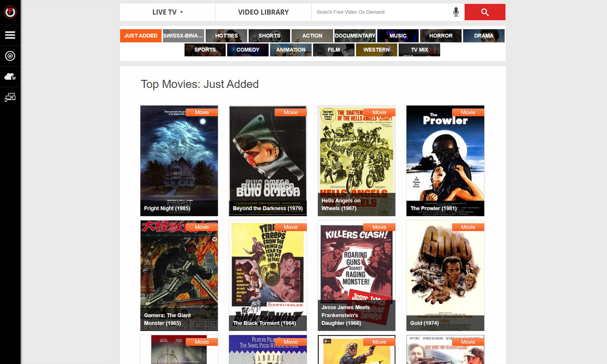This screenshot has width=607, height=364.
Task: Choose the HOTTIES category
Action: [226, 36]
